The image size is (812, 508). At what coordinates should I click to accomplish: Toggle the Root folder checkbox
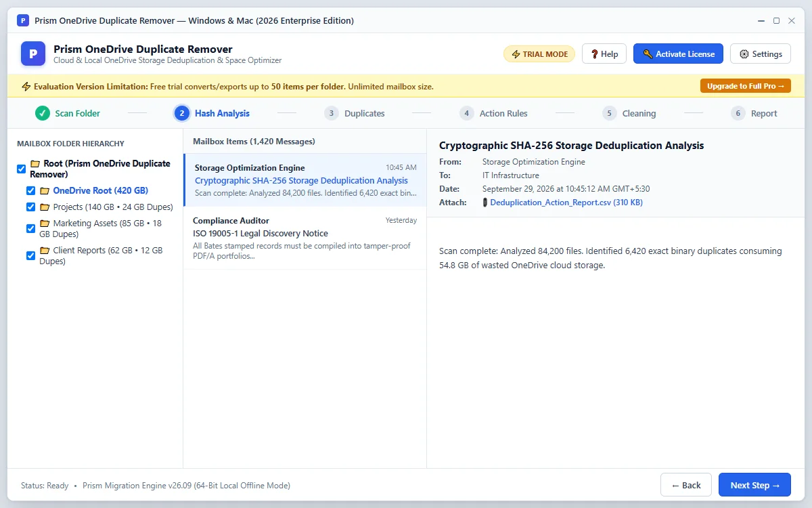(x=22, y=169)
